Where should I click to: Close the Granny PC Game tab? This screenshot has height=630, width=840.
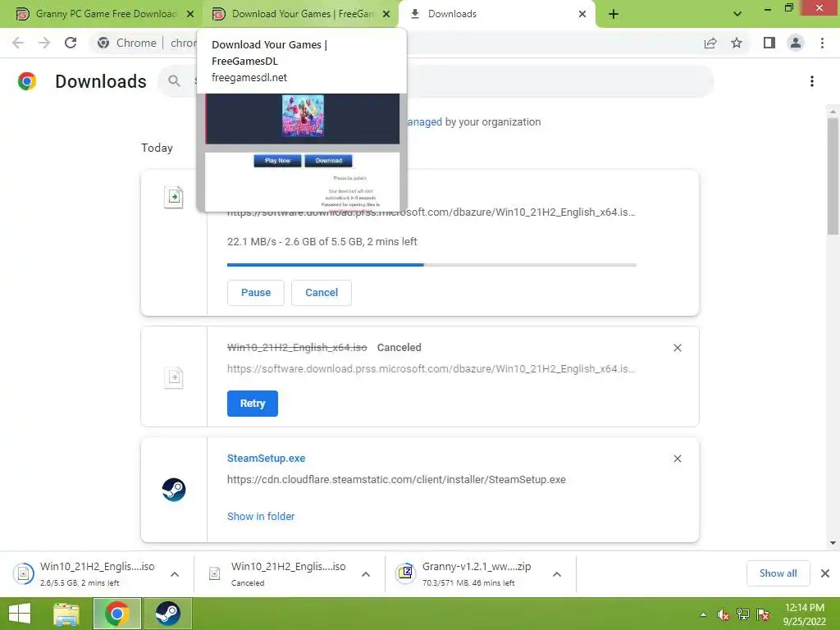[x=190, y=14]
